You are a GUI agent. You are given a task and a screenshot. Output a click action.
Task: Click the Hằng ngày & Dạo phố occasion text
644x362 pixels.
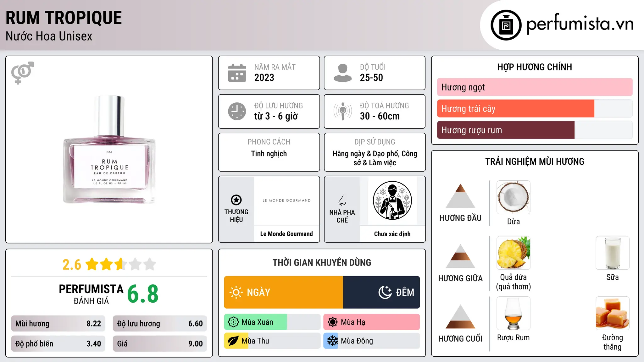point(375,158)
